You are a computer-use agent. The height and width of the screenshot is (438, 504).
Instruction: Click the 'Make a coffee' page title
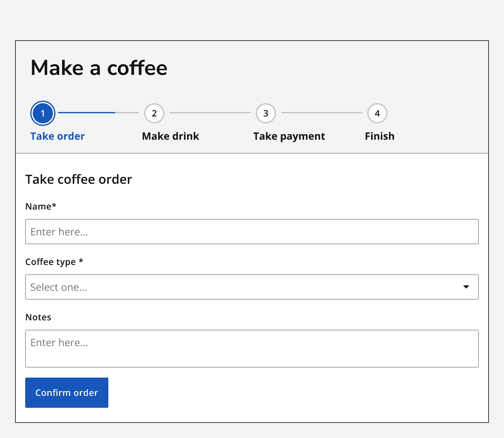(99, 67)
